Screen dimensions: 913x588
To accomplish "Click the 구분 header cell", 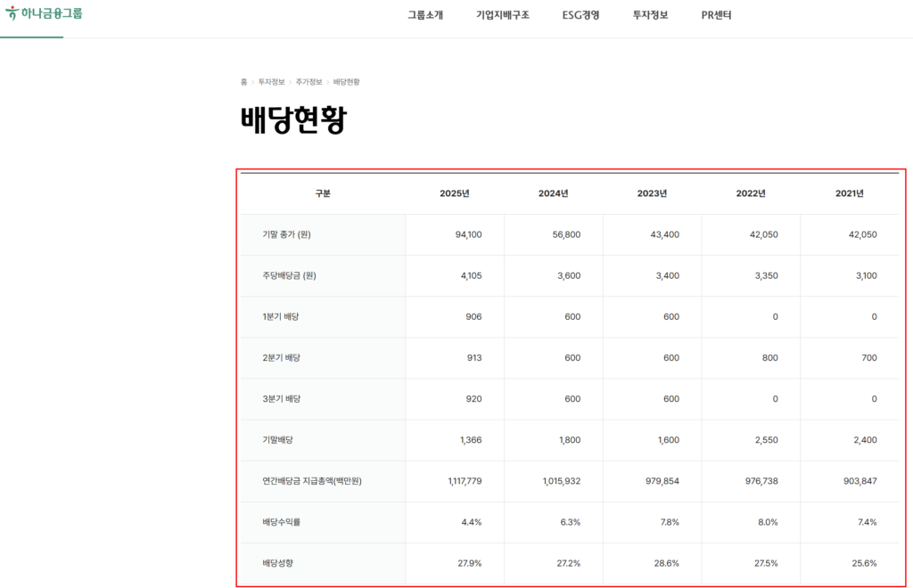I will 322,193.
